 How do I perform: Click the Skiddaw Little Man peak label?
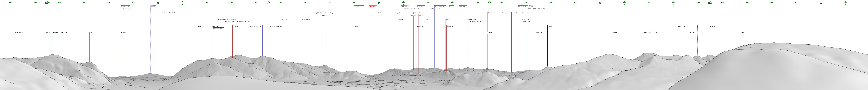[x=256, y=26]
